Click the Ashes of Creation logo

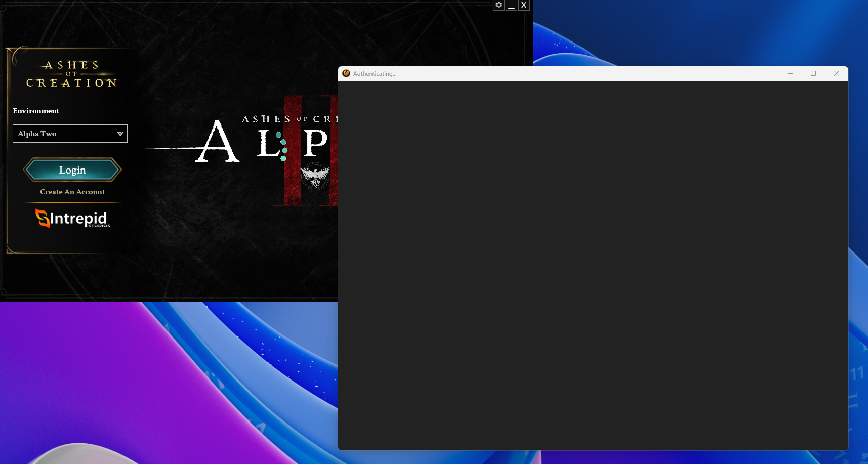pos(71,73)
